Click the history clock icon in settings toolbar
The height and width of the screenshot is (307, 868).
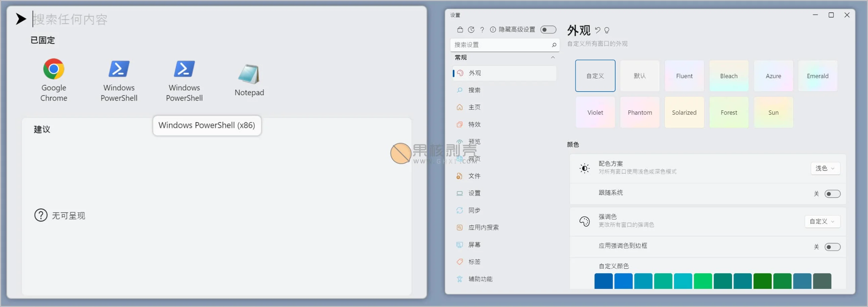[x=471, y=30]
